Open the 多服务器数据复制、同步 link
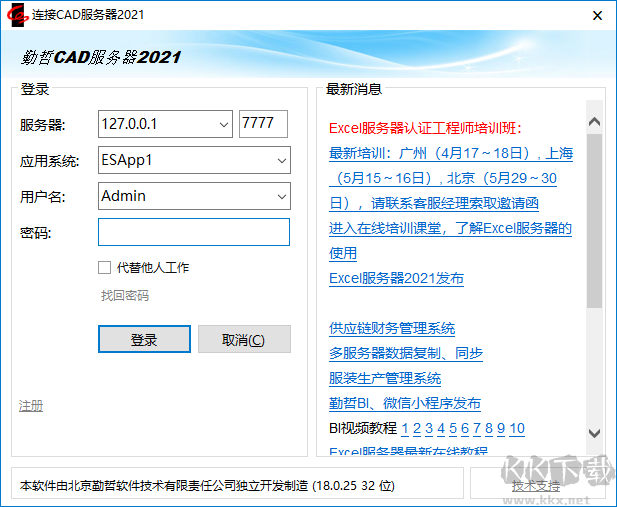 406,353
